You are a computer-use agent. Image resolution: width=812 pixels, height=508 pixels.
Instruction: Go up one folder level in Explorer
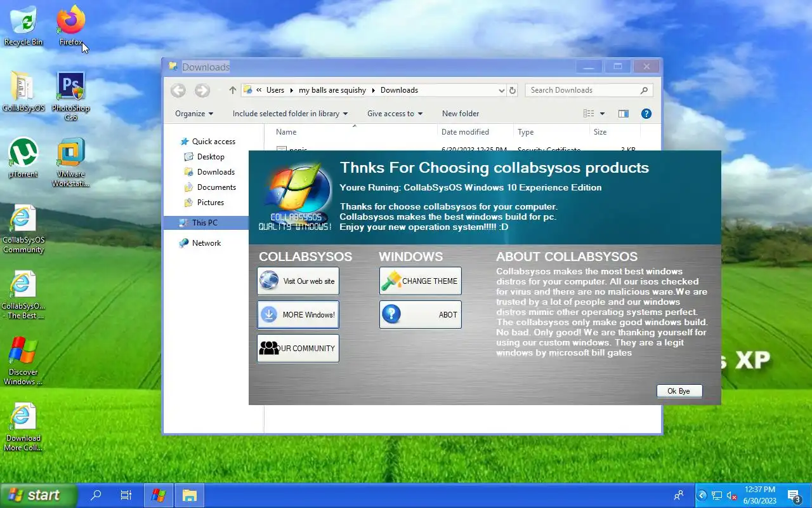(x=232, y=90)
